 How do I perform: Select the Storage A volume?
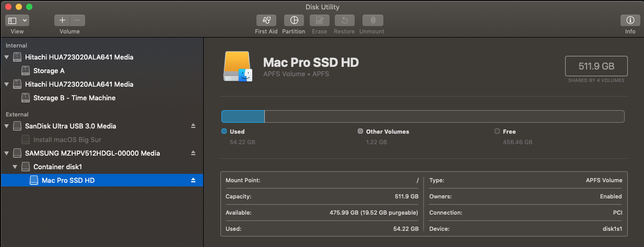(x=101, y=70)
